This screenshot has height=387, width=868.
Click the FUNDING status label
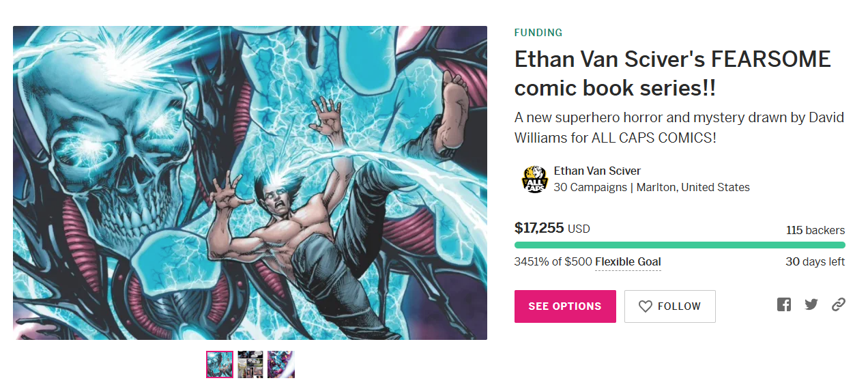[538, 33]
